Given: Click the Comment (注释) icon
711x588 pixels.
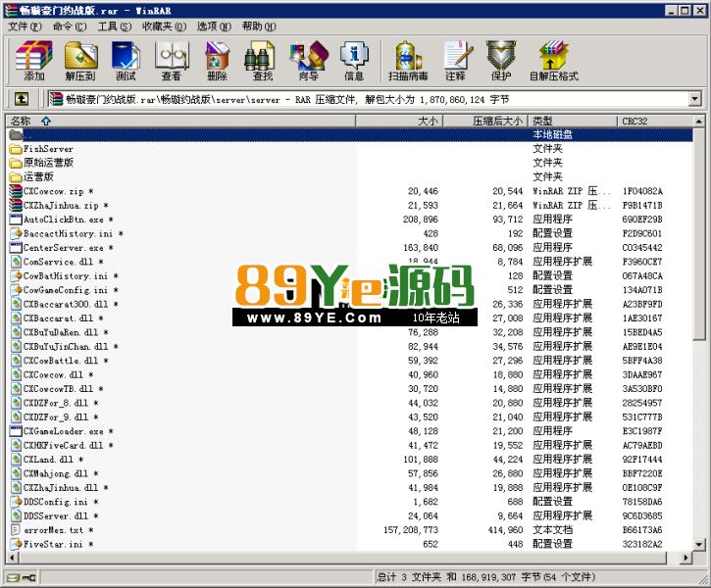Looking at the screenshot, I should [x=458, y=55].
